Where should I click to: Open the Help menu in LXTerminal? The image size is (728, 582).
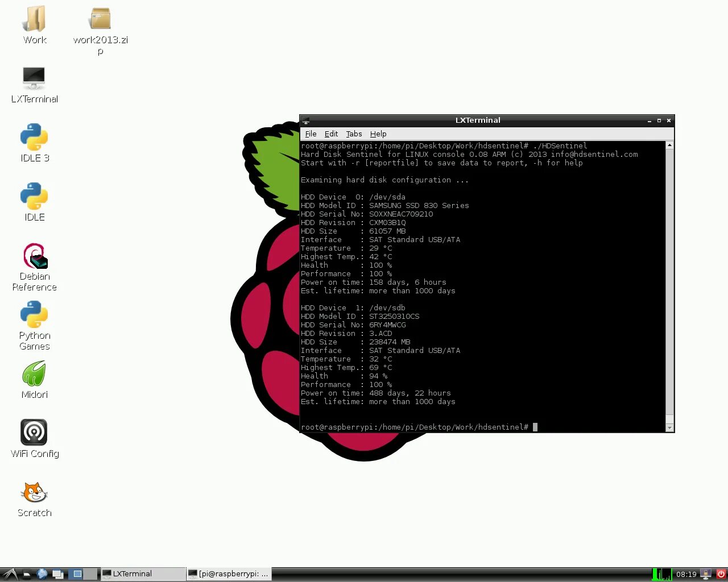pyautogui.click(x=378, y=134)
